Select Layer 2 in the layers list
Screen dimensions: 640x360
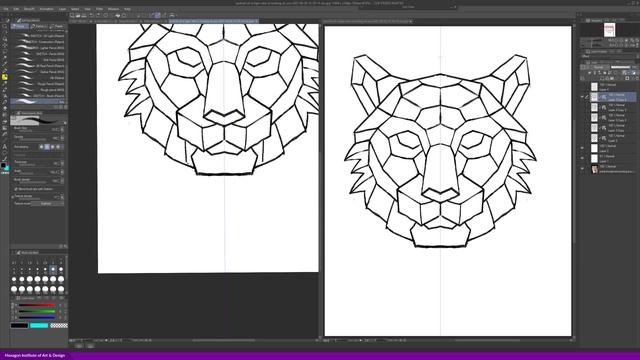click(x=614, y=148)
